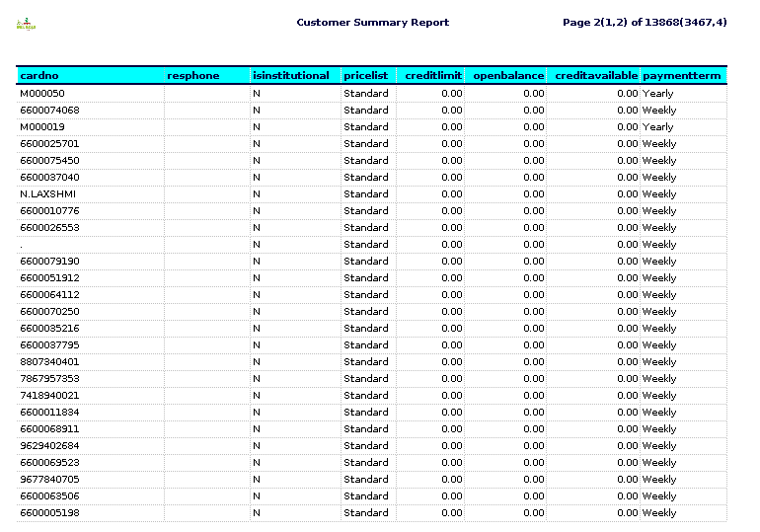Select card number 6600064112

point(49,294)
